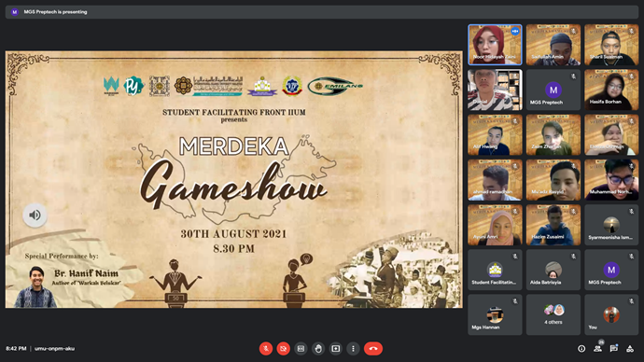
Task: Select the muted MGS Preptech tile beside Danial
Action: (553, 90)
